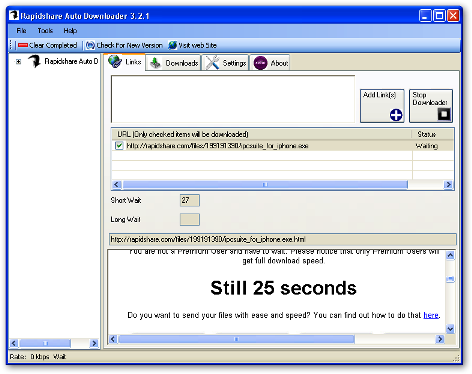Click the wrench icon on Settings tab
The height and width of the screenshot is (374, 472).
(x=212, y=63)
